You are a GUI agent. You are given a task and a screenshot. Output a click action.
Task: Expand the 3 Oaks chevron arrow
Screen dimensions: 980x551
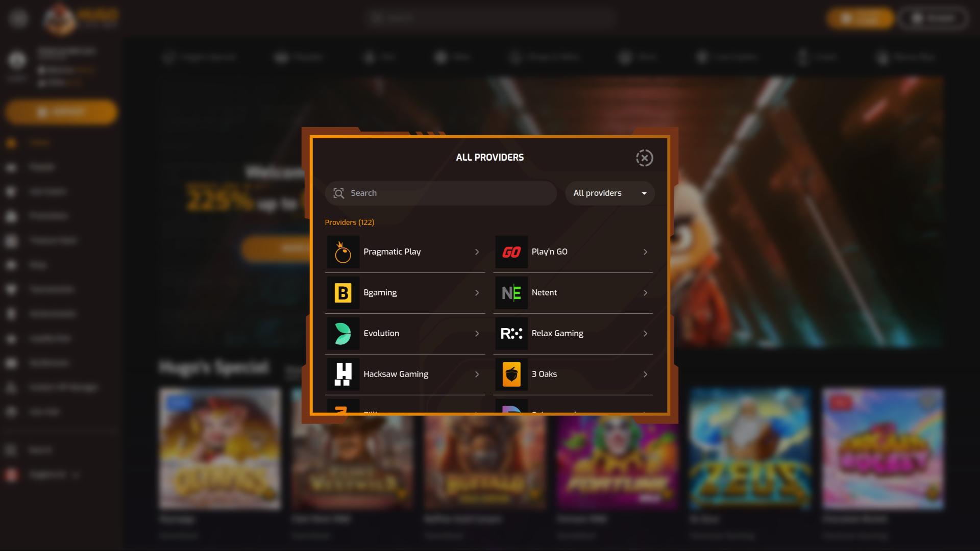645,374
